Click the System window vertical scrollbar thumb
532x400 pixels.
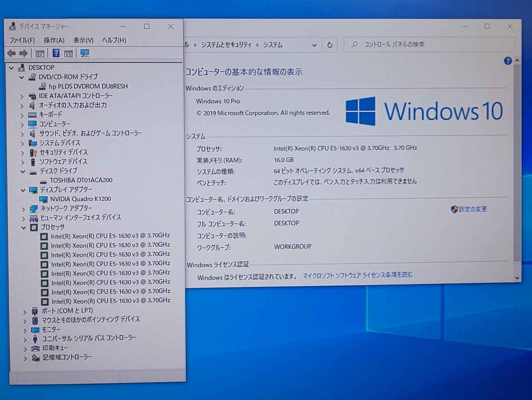click(517, 163)
